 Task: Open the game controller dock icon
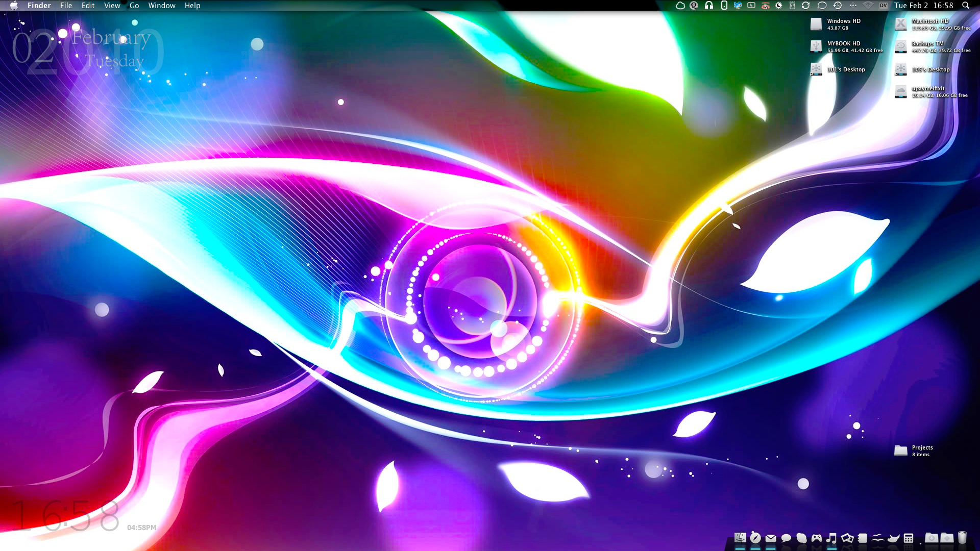817,538
